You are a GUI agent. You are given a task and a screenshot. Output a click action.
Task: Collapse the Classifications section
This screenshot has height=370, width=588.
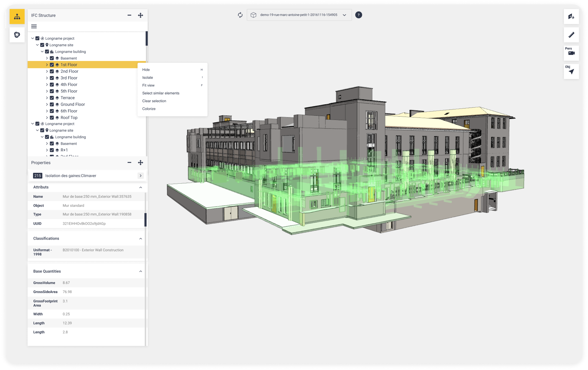tap(140, 239)
